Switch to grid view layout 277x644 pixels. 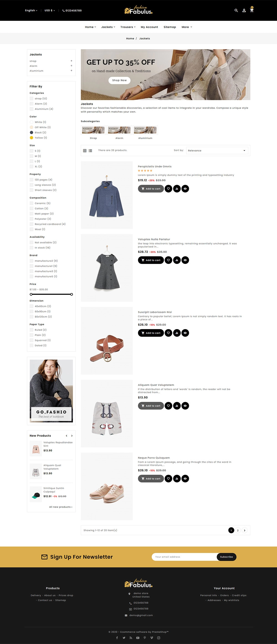(x=85, y=151)
